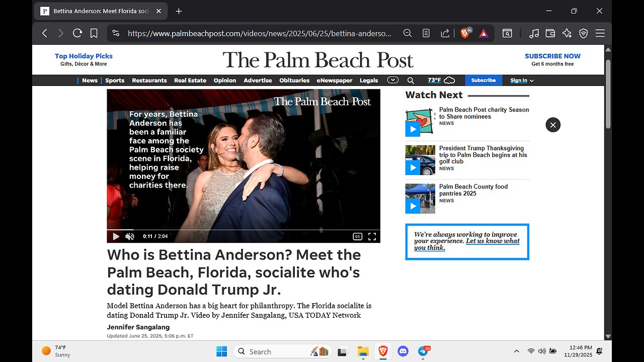Open the Brave Wallet icon
The width and height of the screenshot is (644, 362).
[x=550, y=33]
